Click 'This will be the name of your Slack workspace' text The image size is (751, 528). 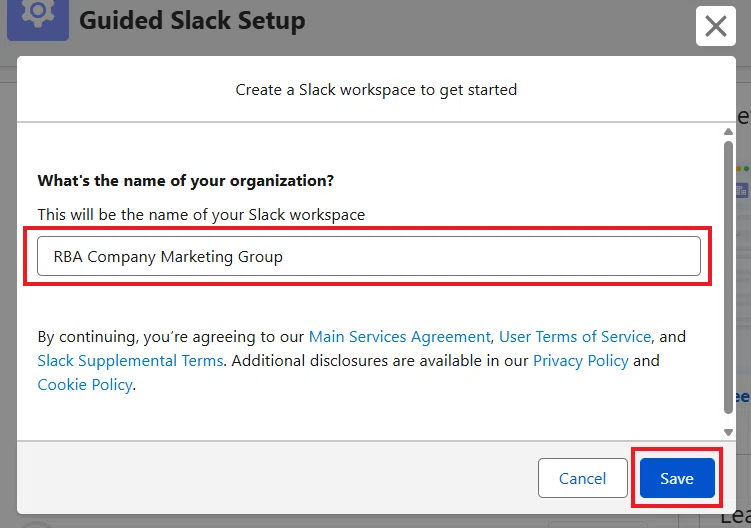tap(201, 215)
